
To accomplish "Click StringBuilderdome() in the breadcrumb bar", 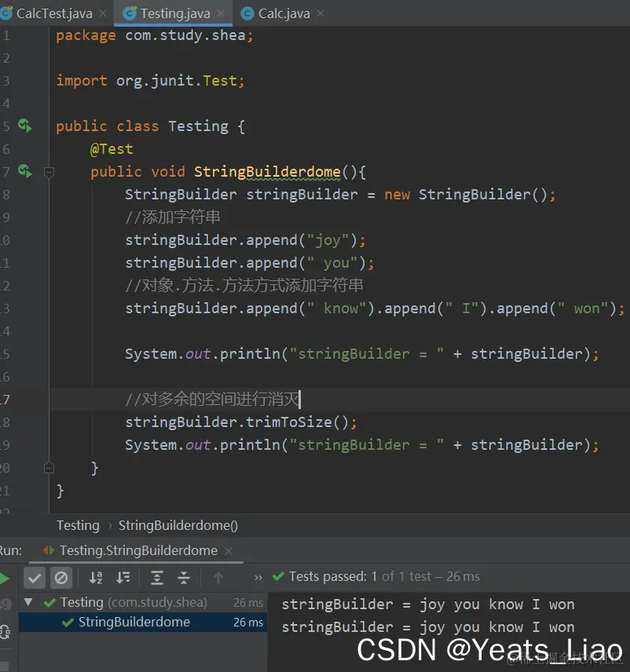I will tap(178, 525).
